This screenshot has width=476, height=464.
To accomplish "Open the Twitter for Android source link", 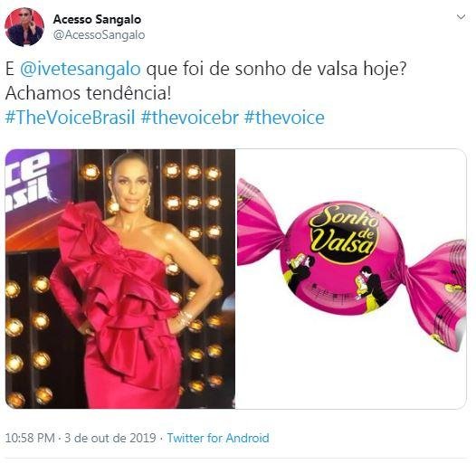I will tap(218, 438).
